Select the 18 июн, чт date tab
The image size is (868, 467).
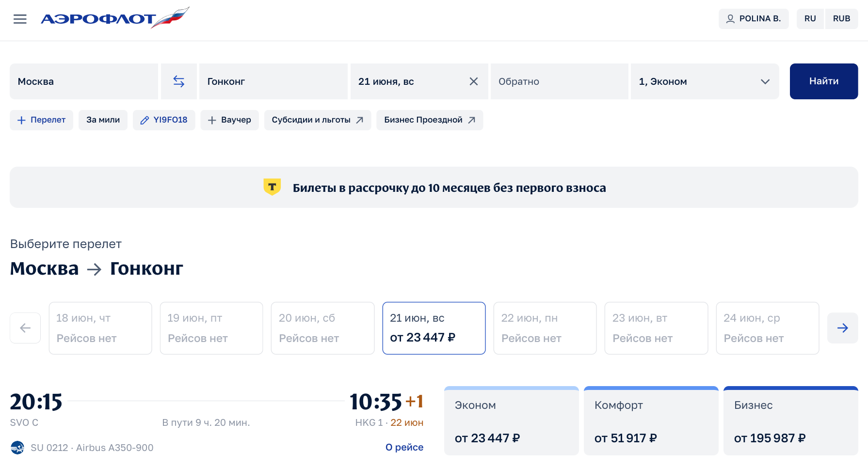(x=100, y=328)
